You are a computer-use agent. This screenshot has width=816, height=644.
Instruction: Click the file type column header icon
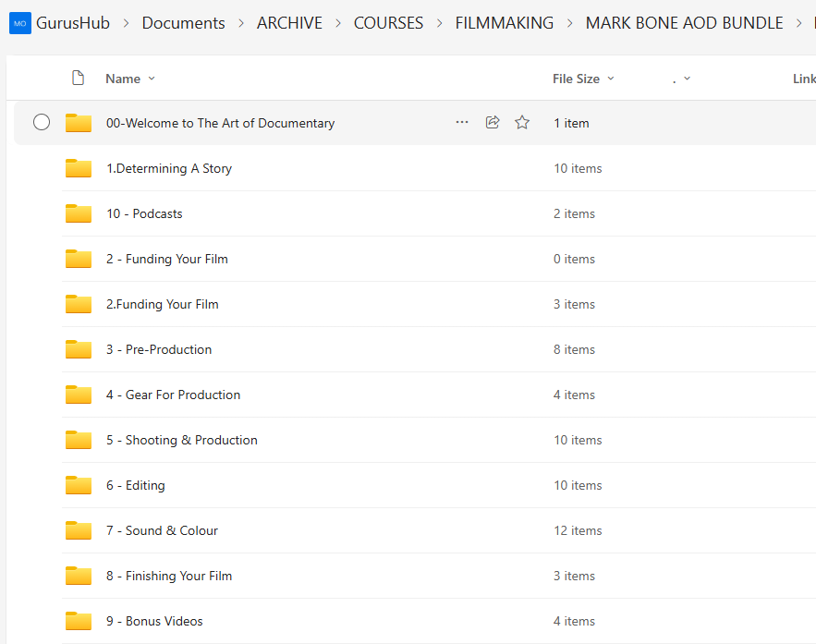tap(79, 79)
